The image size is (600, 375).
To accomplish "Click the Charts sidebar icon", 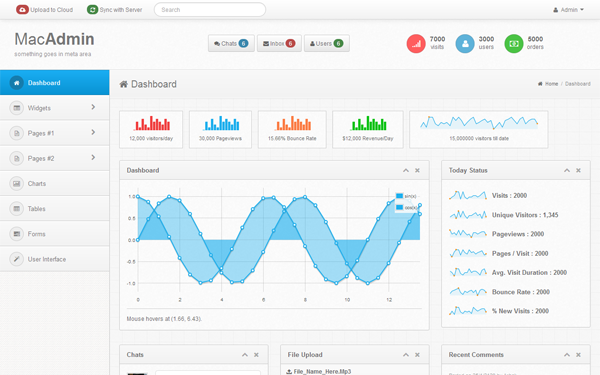I will pos(16,184).
